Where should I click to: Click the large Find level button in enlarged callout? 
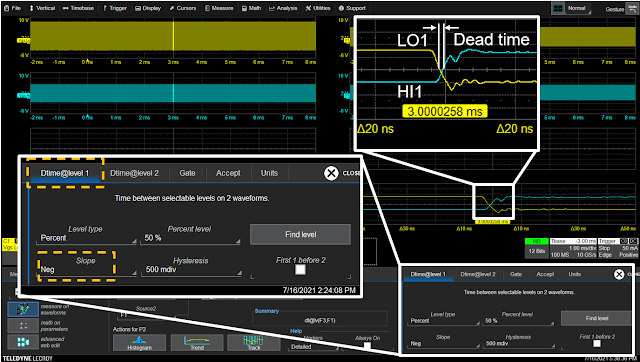pyautogui.click(x=300, y=234)
